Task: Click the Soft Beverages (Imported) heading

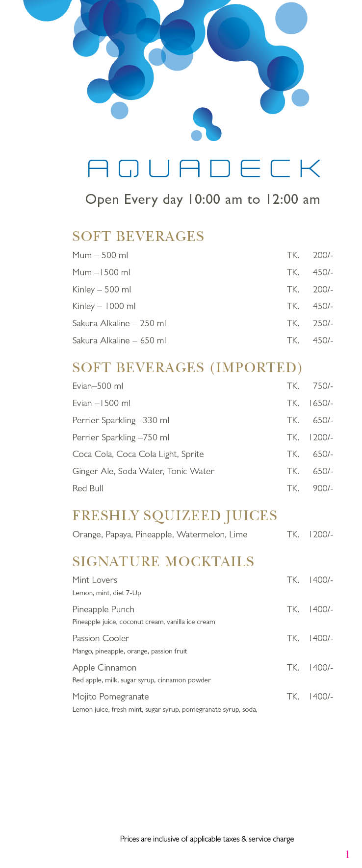Action: (x=187, y=367)
